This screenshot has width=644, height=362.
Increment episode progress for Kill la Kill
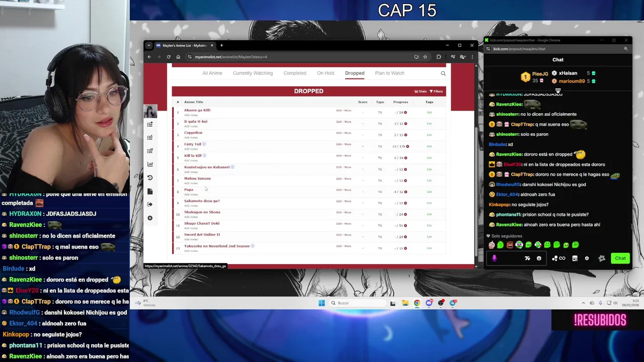[x=406, y=158]
